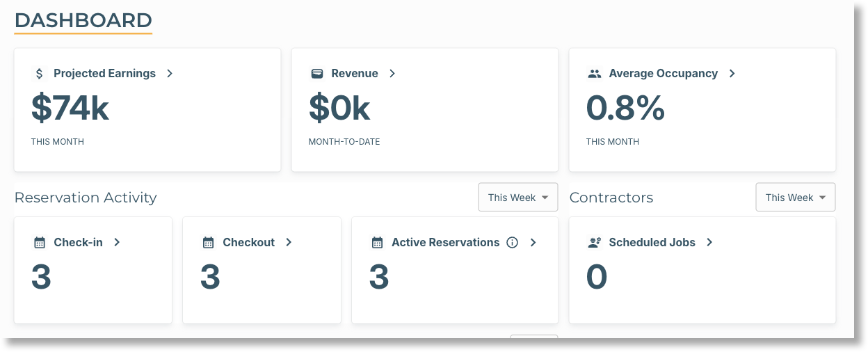
Task: Open Check-in list via its chevron arrow
Action: [117, 243]
